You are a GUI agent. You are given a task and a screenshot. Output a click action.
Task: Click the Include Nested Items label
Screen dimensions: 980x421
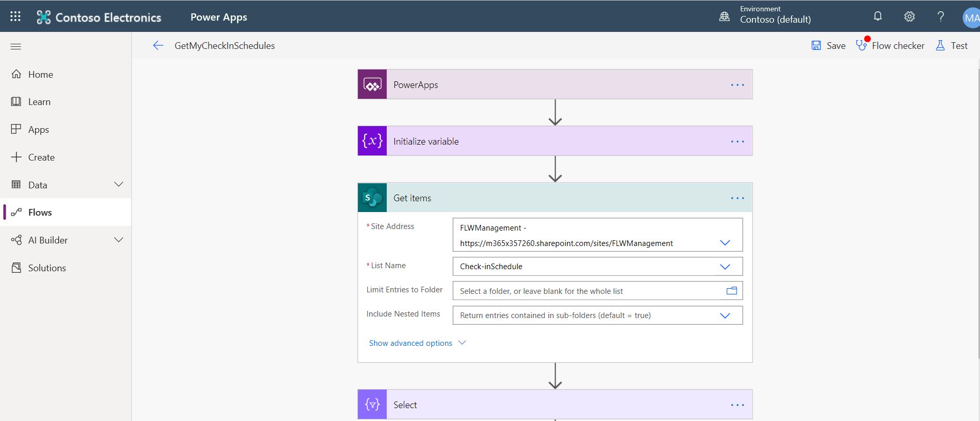pos(403,314)
